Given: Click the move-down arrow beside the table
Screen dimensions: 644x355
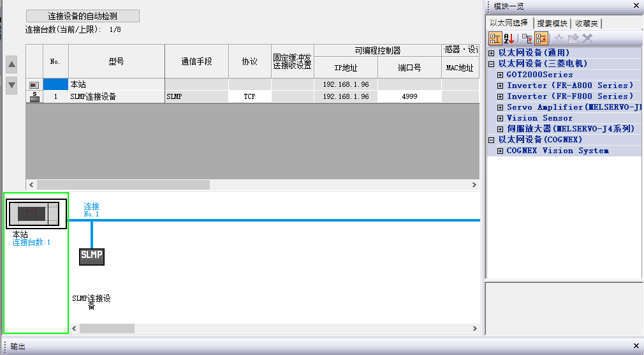Looking at the screenshot, I should (x=11, y=85).
